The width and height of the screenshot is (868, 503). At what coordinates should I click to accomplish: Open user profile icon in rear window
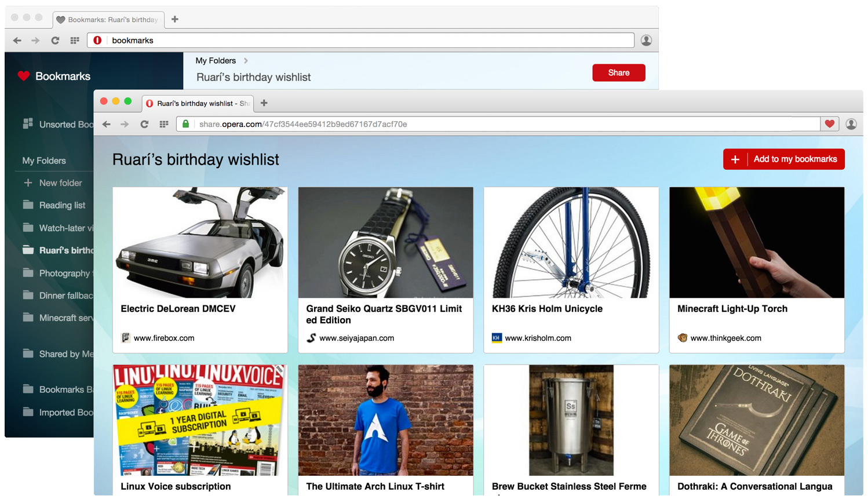click(x=646, y=40)
